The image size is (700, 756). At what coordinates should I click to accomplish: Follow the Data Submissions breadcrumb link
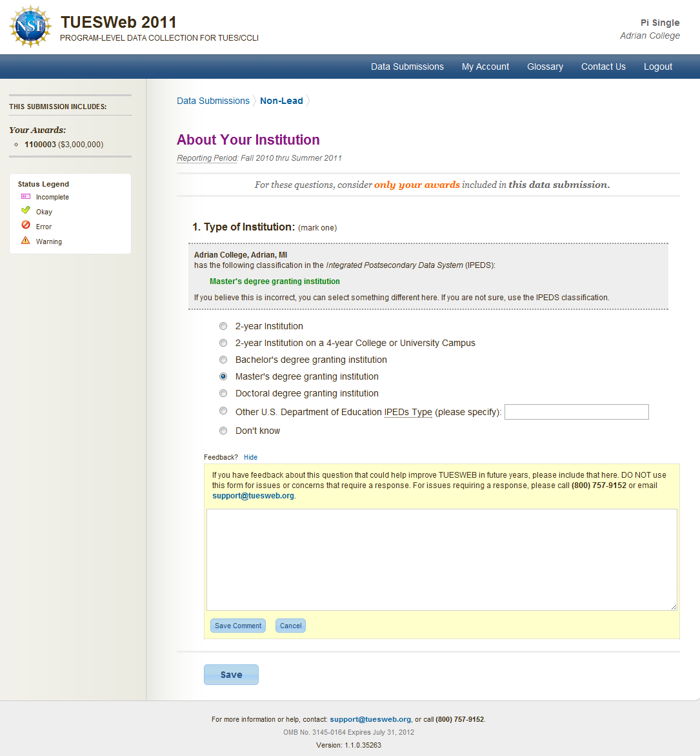pyautogui.click(x=213, y=101)
